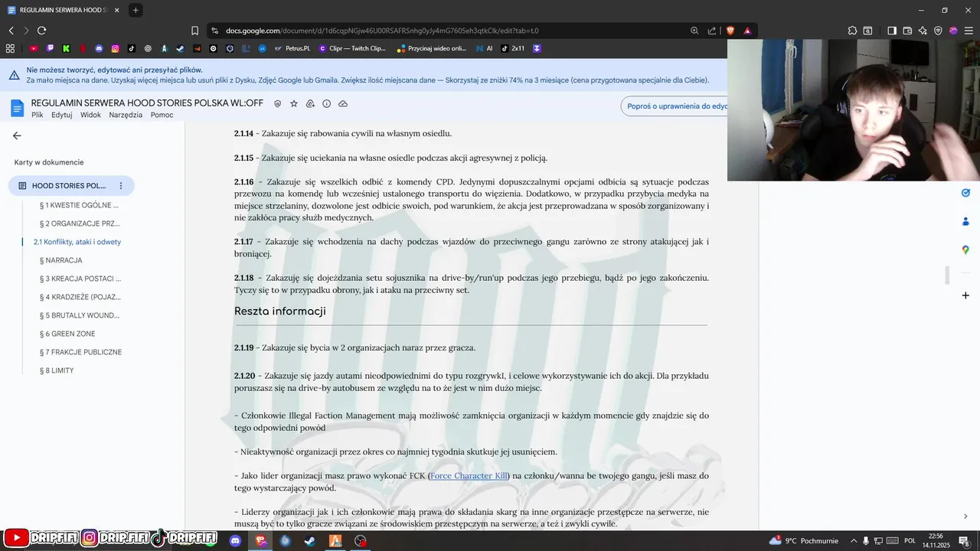Open the Plik menu
Image resolution: width=980 pixels, height=551 pixels.
(x=38, y=115)
